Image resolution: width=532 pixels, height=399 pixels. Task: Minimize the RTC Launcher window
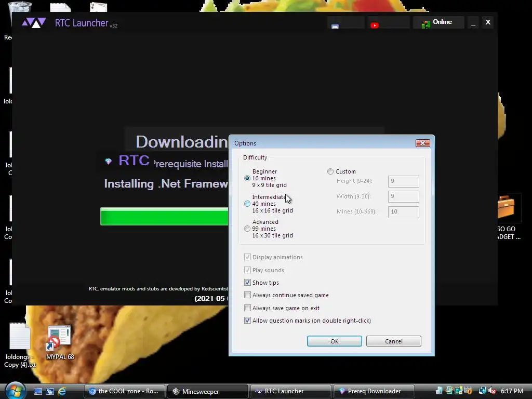(x=473, y=22)
